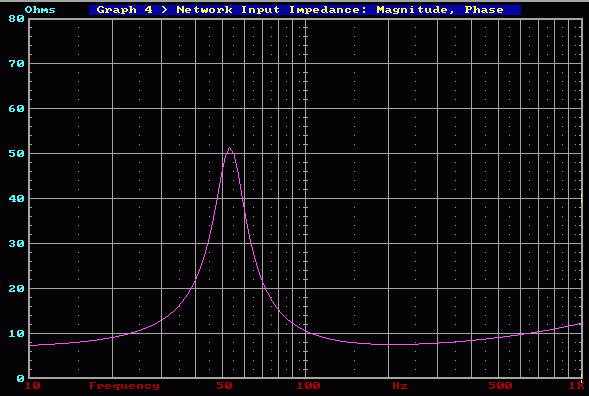The image size is (589, 396).
Task: Click the red '10' frequency axis label
Action: 33,386
